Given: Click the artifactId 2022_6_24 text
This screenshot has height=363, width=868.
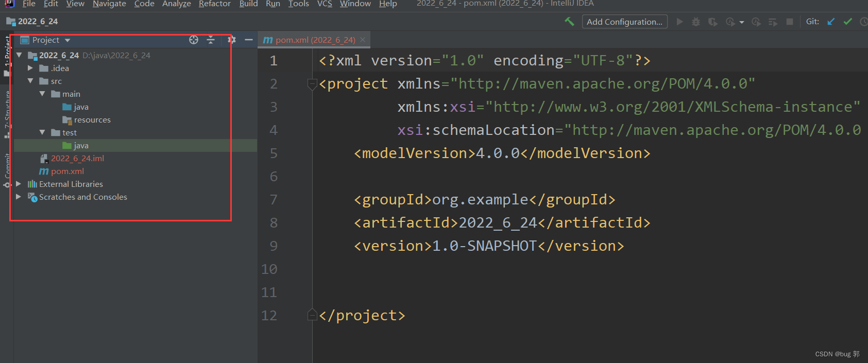Looking at the screenshot, I should pyautogui.click(x=498, y=222).
